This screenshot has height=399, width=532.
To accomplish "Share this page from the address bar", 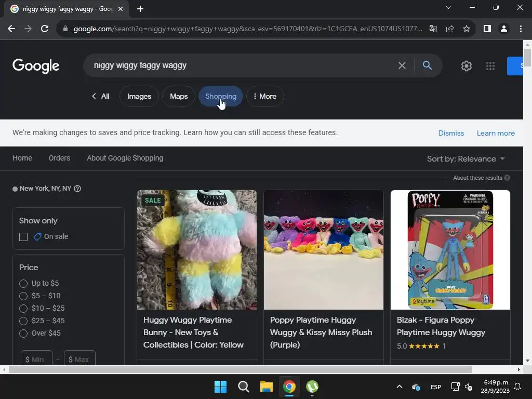I will point(450,29).
